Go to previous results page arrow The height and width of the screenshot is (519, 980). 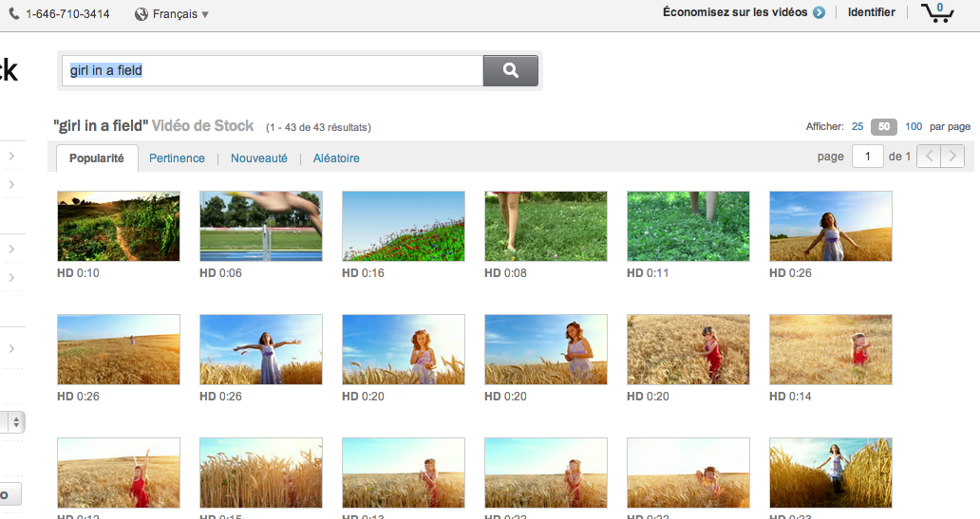coord(929,157)
